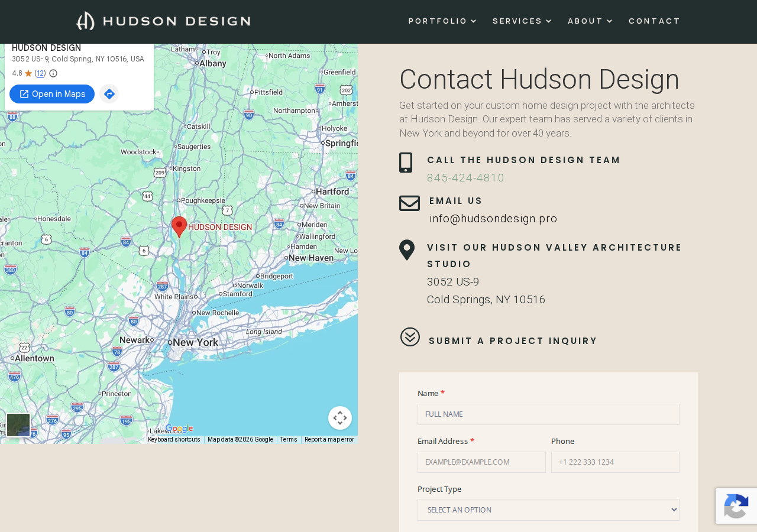Click the Map data ©2026 Google text

[240, 440]
